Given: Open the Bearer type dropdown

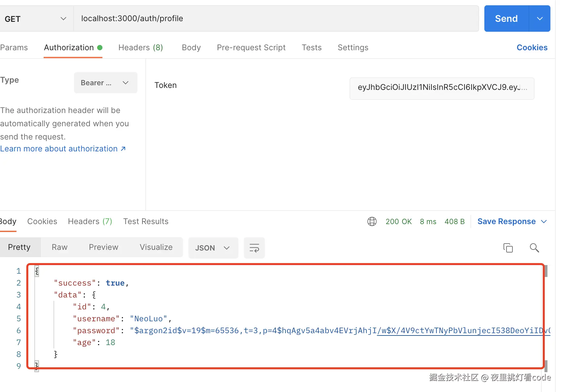Looking at the screenshot, I should (x=105, y=83).
